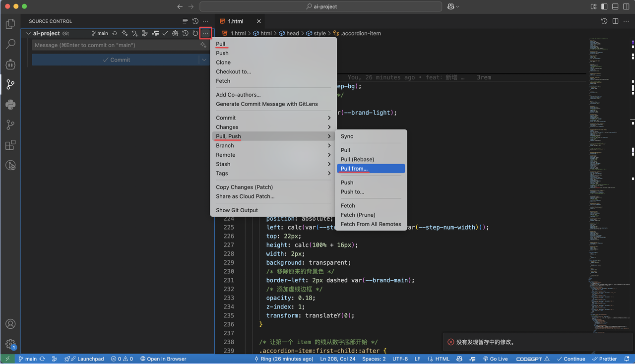The height and width of the screenshot is (364, 635).
Task: Go forward with the right arrow in title bar
Action: pos(191,6)
